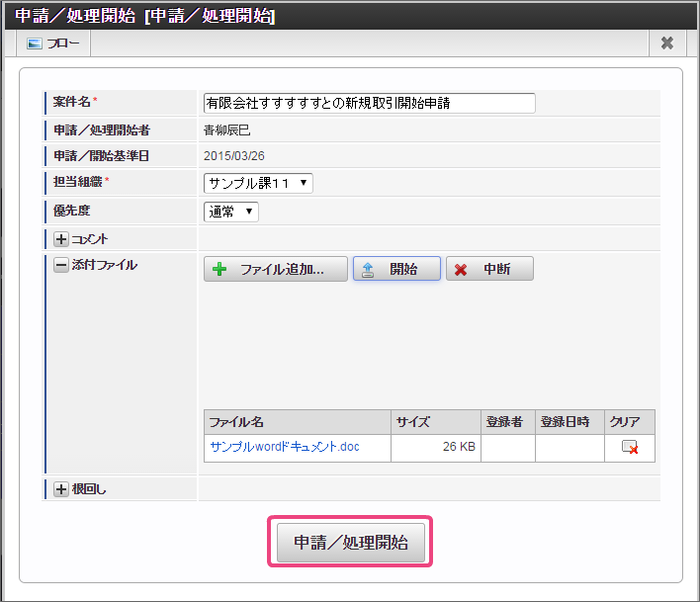Click the ファイル名 column header
The width and height of the screenshot is (700, 602).
[298, 422]
